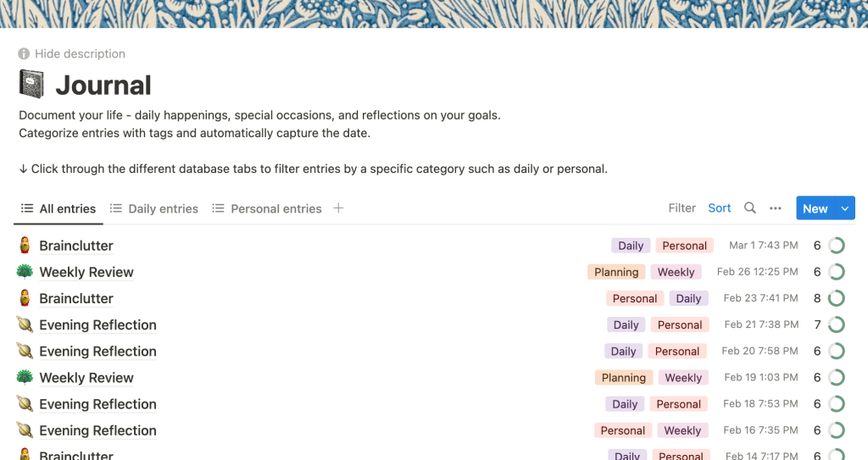The image size is (868, 460).
Task: Click the peacock icon on Feb 26 Weekly Review
Action: pos(25,272)
